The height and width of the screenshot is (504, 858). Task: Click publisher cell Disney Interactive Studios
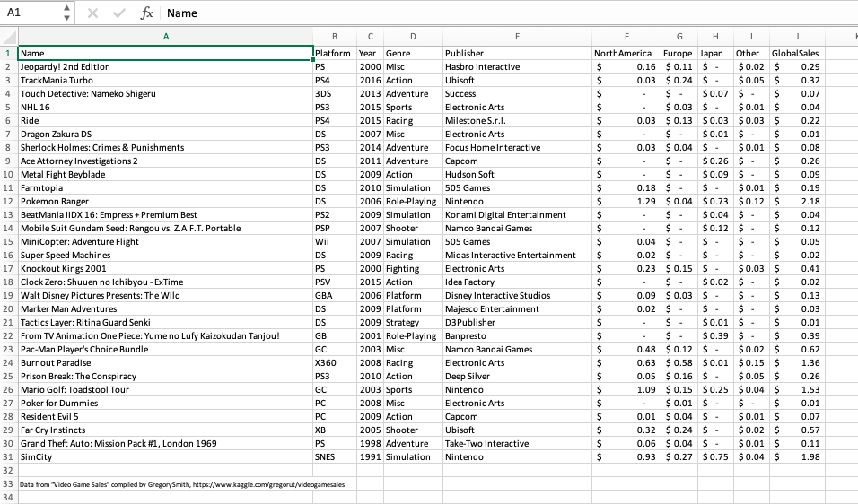point(517,295)
